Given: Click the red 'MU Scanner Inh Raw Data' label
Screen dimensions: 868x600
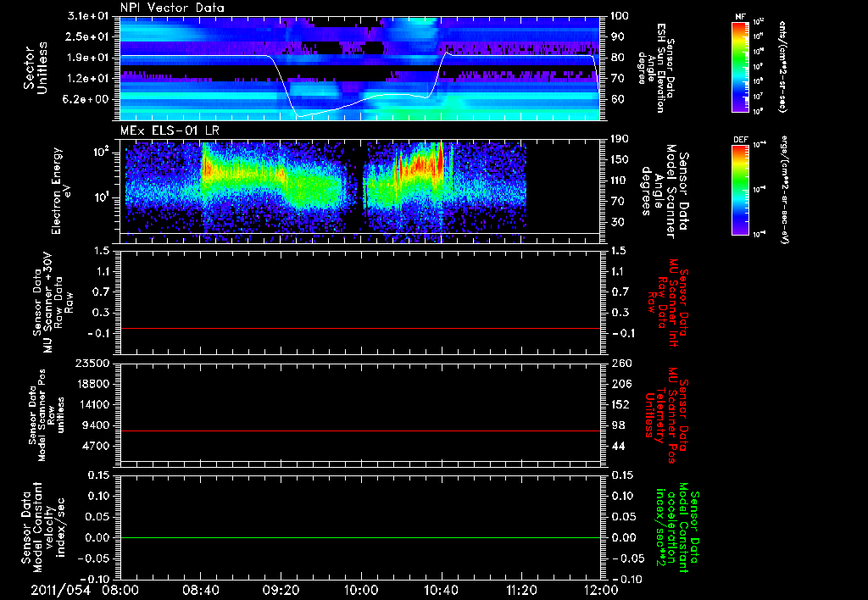Looking at the screenshot, I should pyautogui.click(x=669, y=303).
